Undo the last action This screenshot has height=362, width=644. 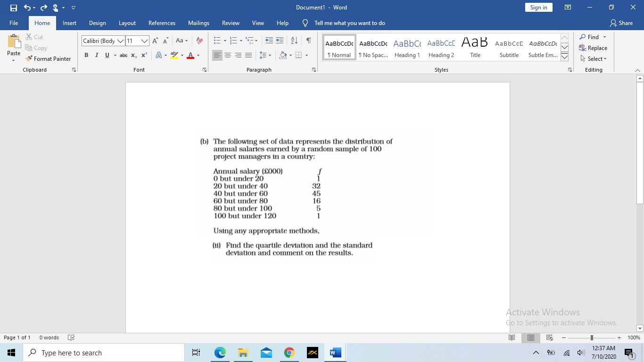point(27,8)
